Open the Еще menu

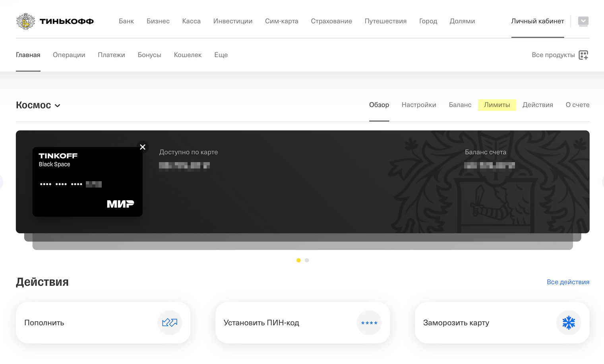click(x=221, y=55)
